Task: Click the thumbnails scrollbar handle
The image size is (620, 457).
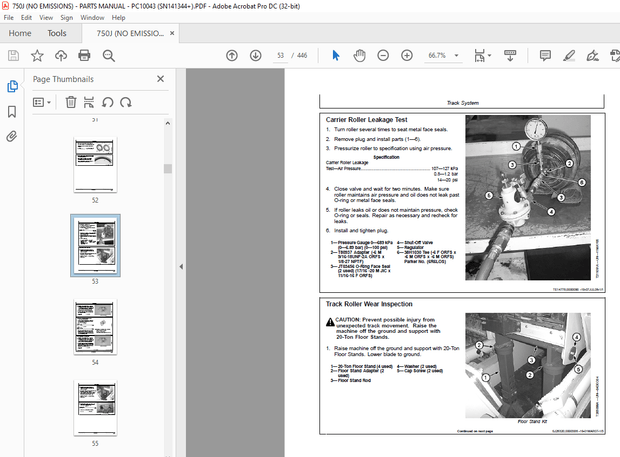Action: coord(168,169)
